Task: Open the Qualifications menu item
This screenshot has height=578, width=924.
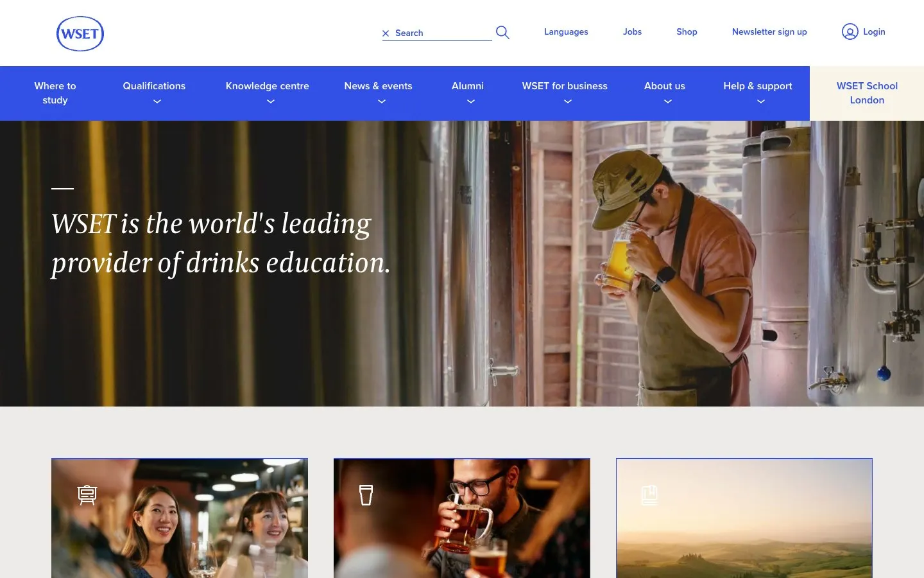Action: pos(154,86)
